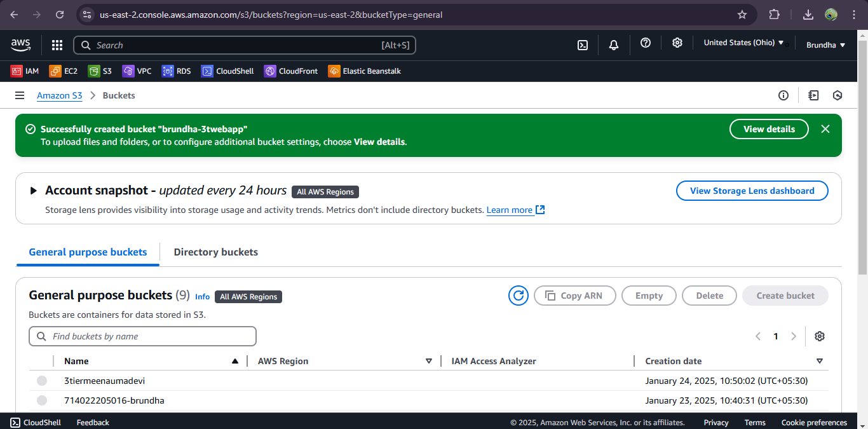
Task: Open the hexagon tools icon near breadcrumb
Action: (837, 95)
